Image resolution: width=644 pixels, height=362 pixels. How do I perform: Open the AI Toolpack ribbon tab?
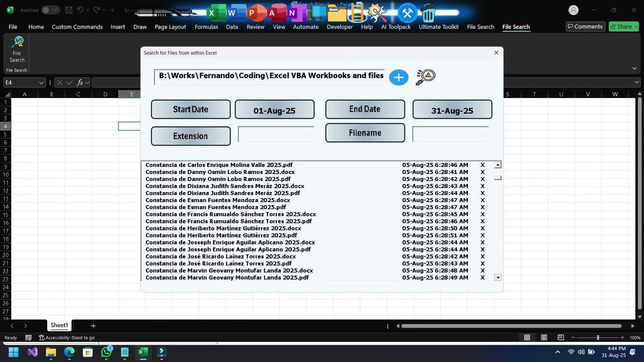click(396, 27)
